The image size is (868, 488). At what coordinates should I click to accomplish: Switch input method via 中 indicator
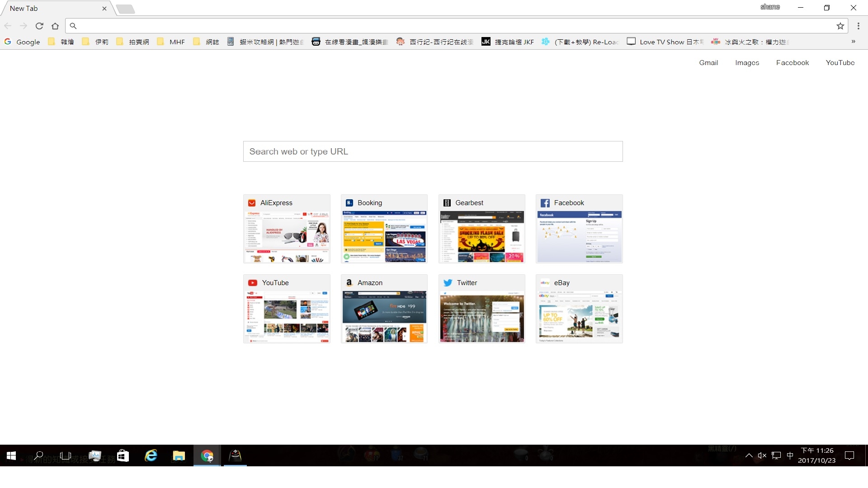pyautogui.click(x=790, y=455)
